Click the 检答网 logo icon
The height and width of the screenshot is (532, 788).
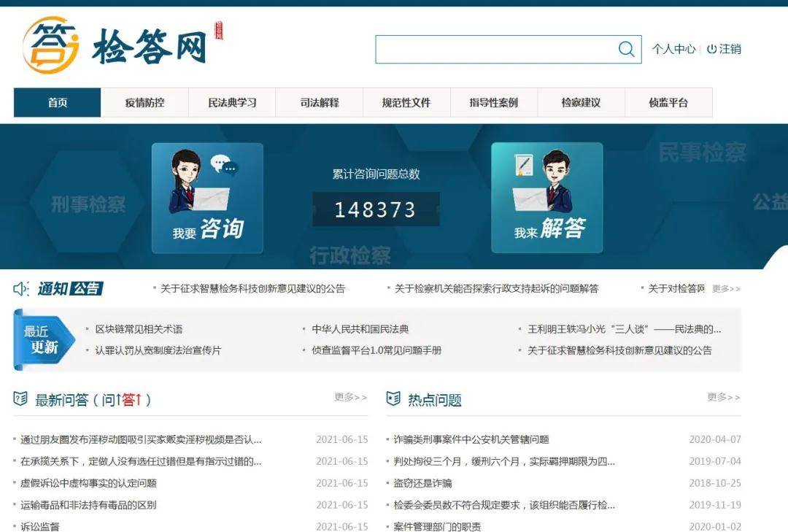click(x=50, y=45)
